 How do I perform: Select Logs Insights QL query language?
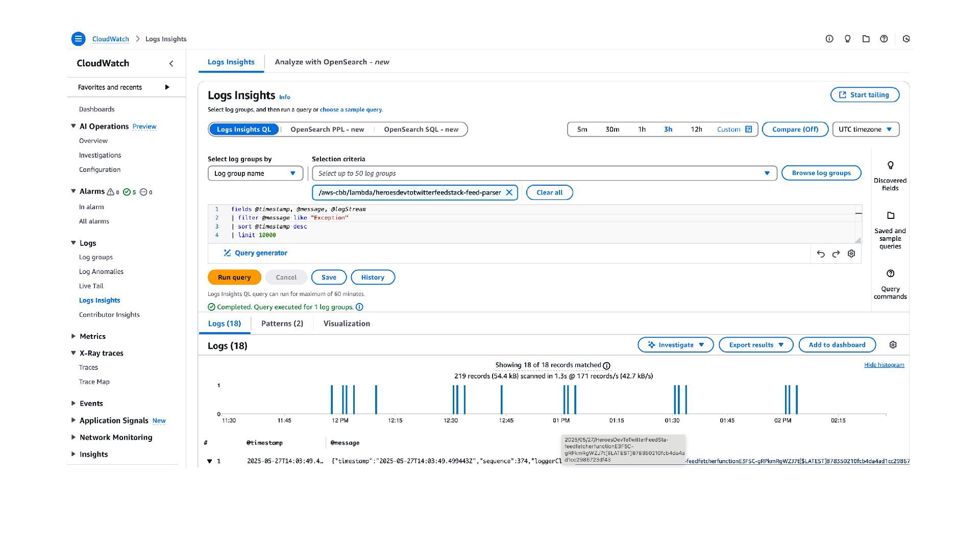pyautogui.click(x=244, y=129)
